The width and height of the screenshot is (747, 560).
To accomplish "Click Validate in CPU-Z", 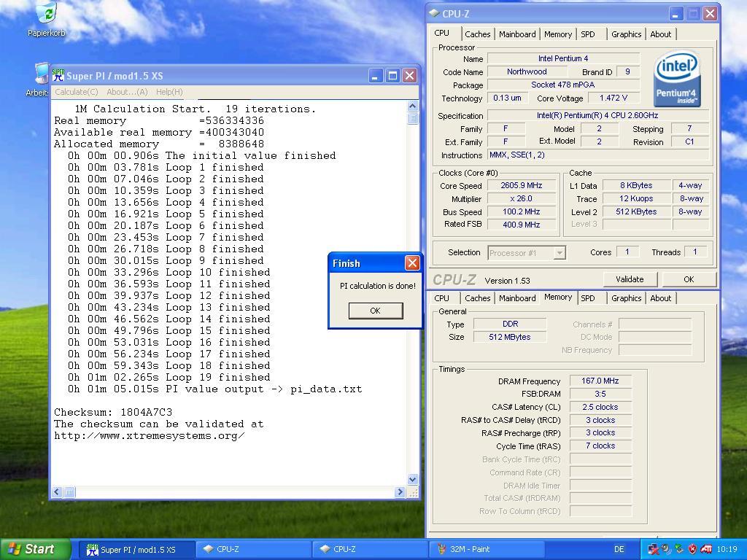I will pyautogui.click(x=630, y=279).
